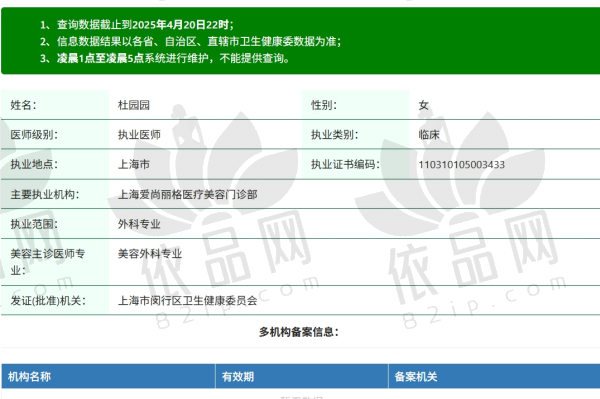Click the 上海爱尚丽格医疗美容门诊部 institution text
This screenshot has height=399, width=600.
(x=188, y=194)
